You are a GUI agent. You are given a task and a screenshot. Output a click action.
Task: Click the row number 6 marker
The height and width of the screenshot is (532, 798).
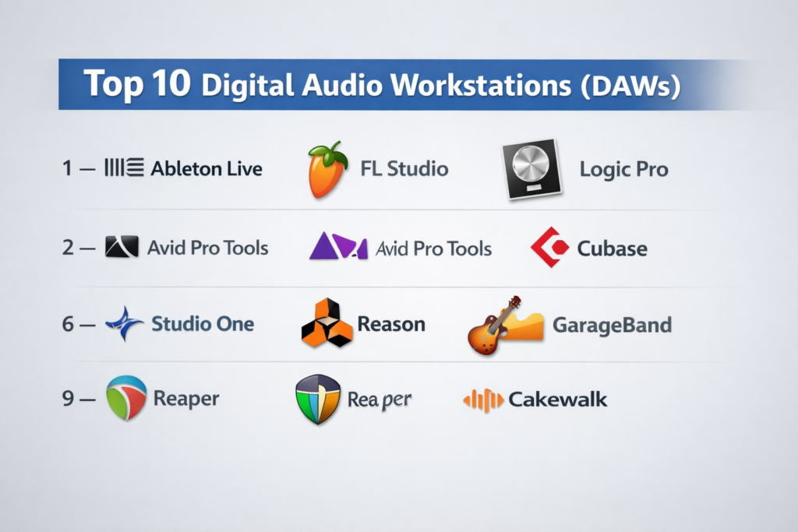click(x=69, y=324)
